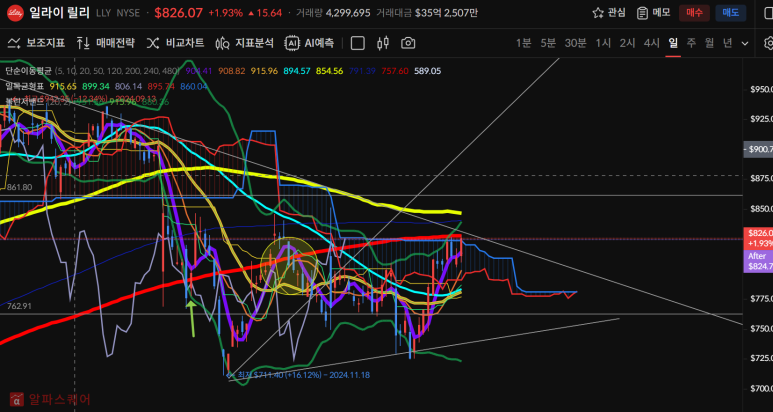Screen dimensions: 773x412
Task: Capture chart with camera icon
Action: tap(408, 43)
